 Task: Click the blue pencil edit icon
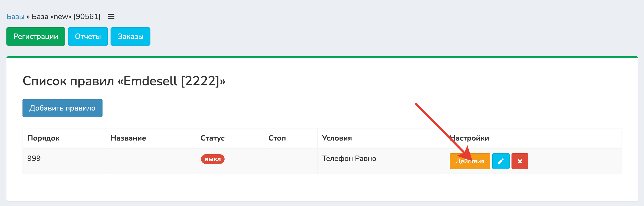(501, 161)
